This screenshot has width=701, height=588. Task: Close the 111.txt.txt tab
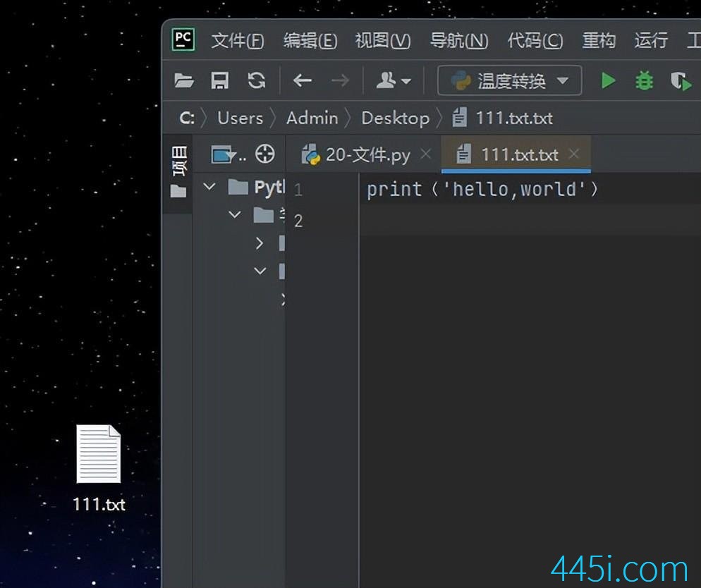coord(573,154)
